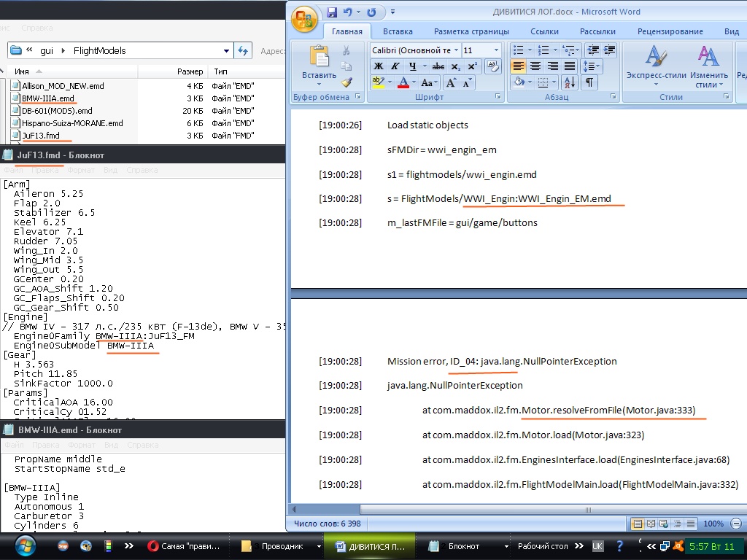
Task: Toggle show paragraph marks (¶)
Action: (x=588, y=82)
